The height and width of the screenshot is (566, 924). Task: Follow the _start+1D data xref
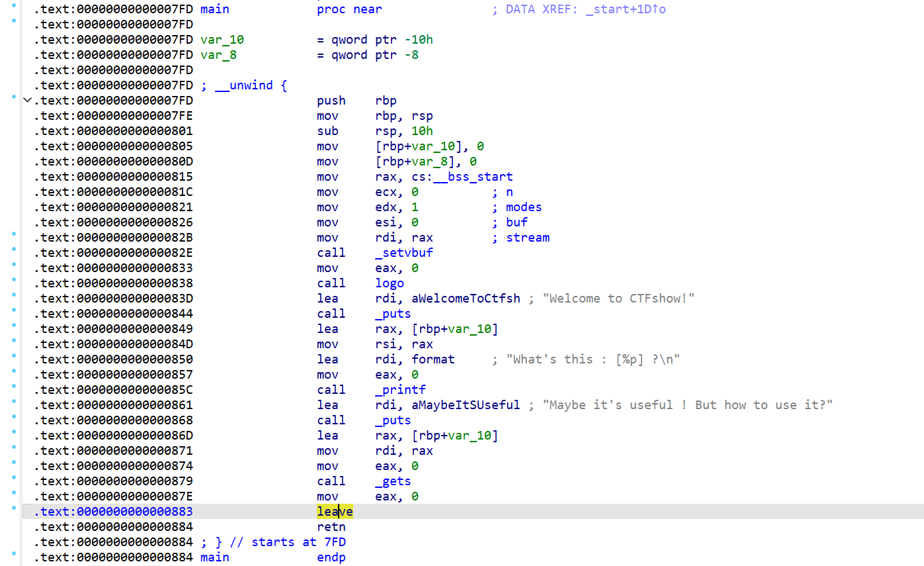(x=626, y=9)
